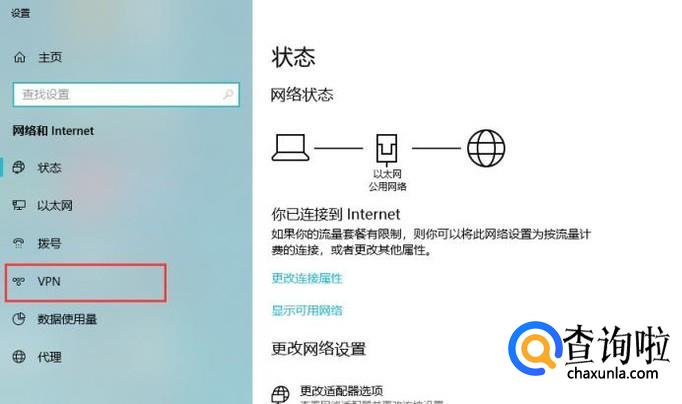The width and height of the screenshot is (682, 404).
Task: Open the 以太网 settings page
Action: coord(55,205)
